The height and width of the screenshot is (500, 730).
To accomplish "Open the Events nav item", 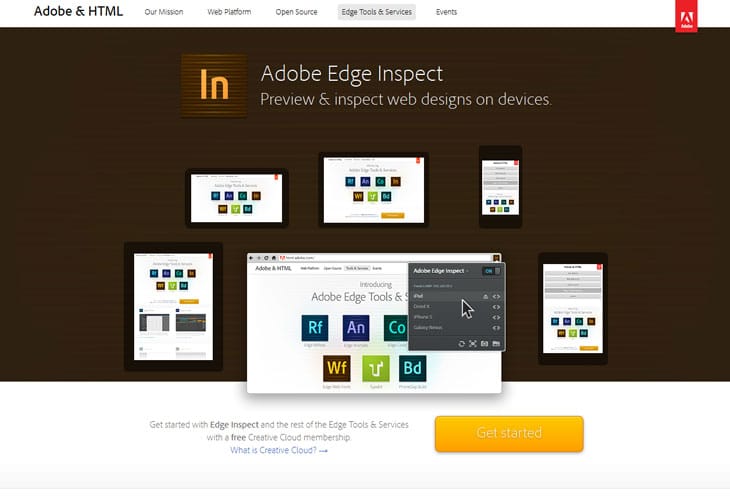I will pyautogui.click(x=446, y=12).
